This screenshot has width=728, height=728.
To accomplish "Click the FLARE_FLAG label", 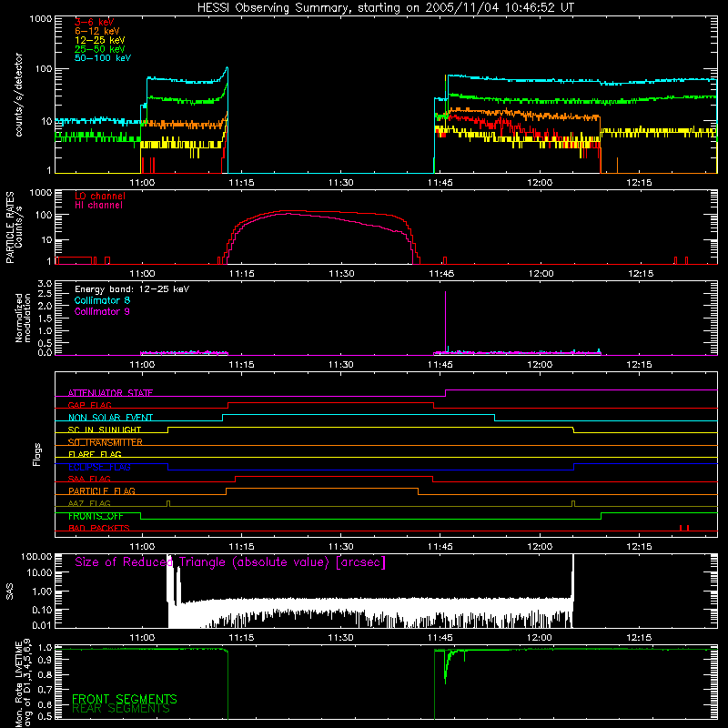I will [x=95, y=454].
